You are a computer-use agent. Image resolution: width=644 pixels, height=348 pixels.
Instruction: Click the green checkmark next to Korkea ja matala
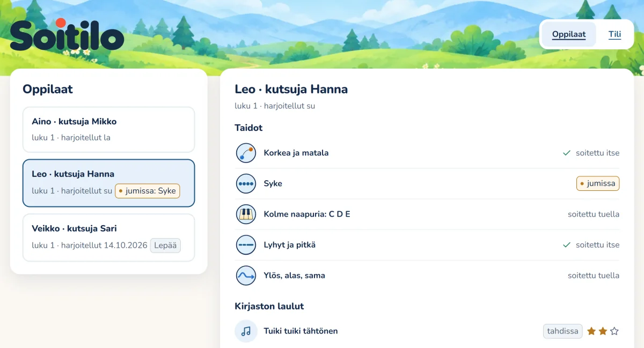point(566,153)
